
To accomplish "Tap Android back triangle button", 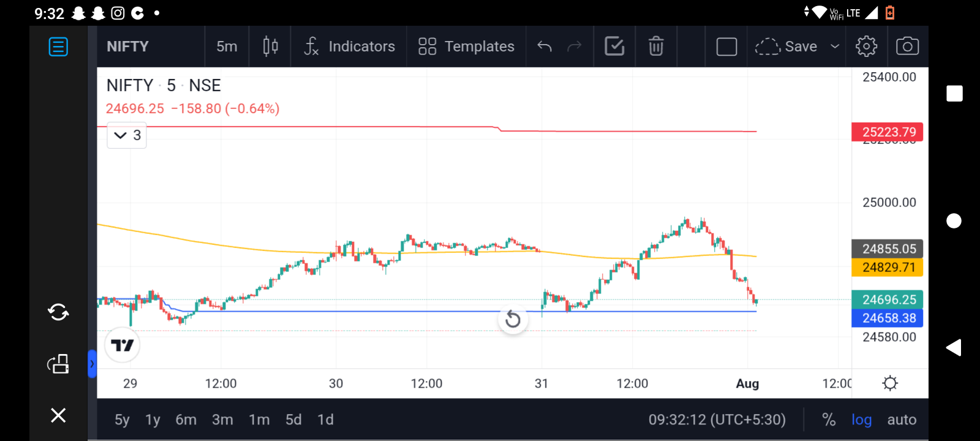I will (x=954, y=347).
